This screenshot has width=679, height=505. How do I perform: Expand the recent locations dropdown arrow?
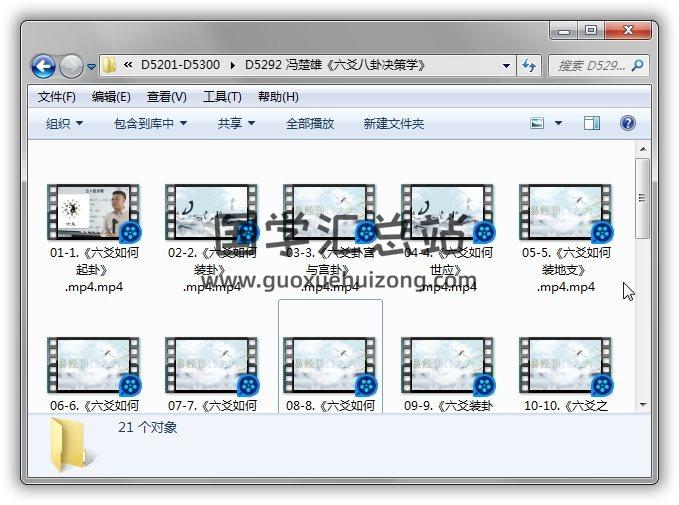[92, 67]
